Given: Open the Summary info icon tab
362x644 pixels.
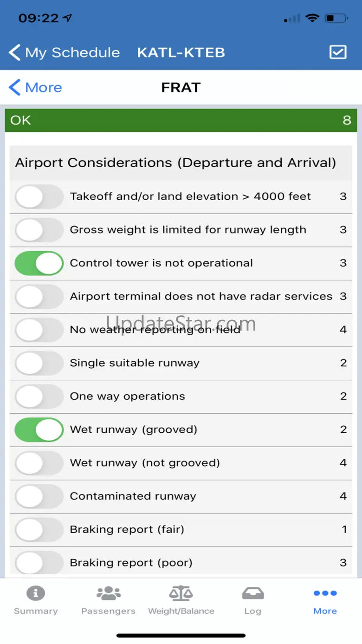Looking at the screenshot, I should click(x=36, y=593).
